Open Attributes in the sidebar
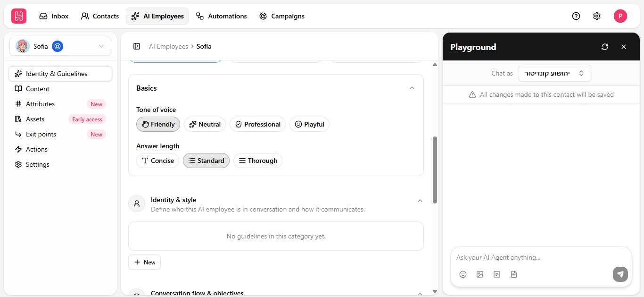The image size is (644, 297). pos(60,104)
